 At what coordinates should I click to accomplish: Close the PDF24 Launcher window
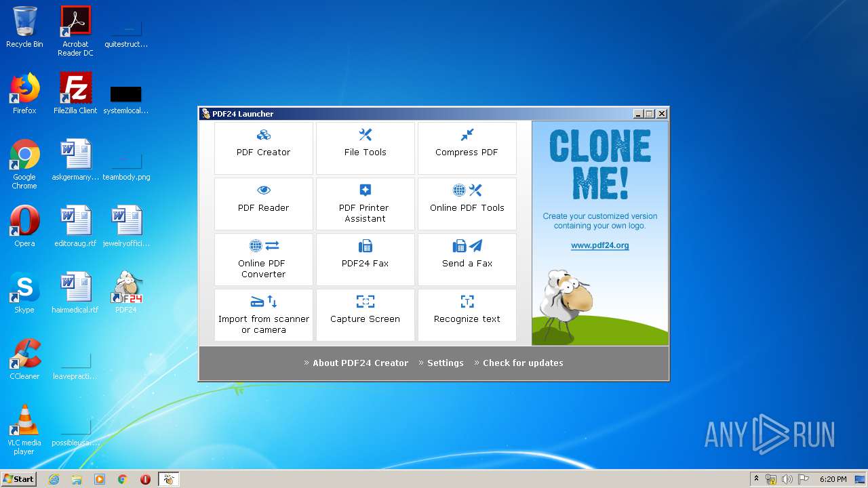[662, 114]
